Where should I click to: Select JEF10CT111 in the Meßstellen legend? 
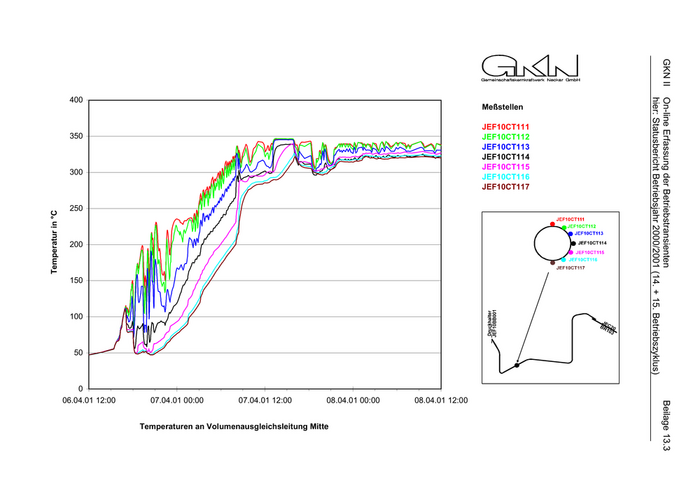coord(506,126)
